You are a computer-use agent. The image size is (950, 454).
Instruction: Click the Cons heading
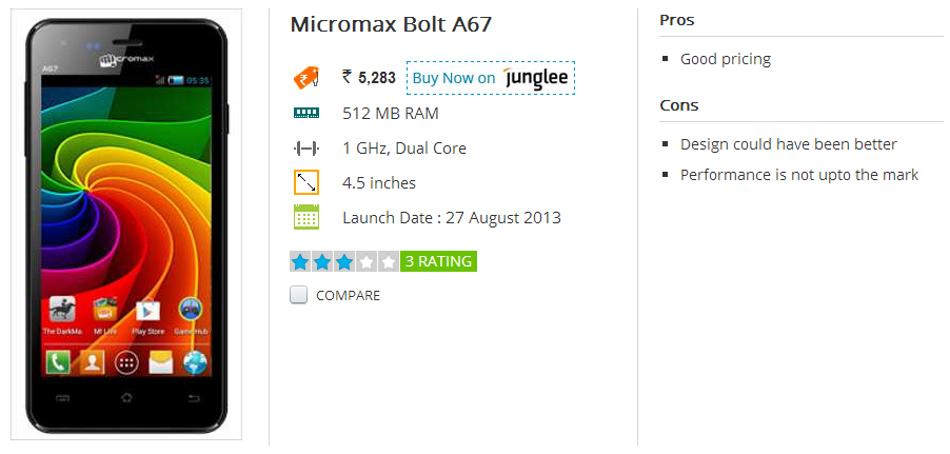[x=679, y=105]
